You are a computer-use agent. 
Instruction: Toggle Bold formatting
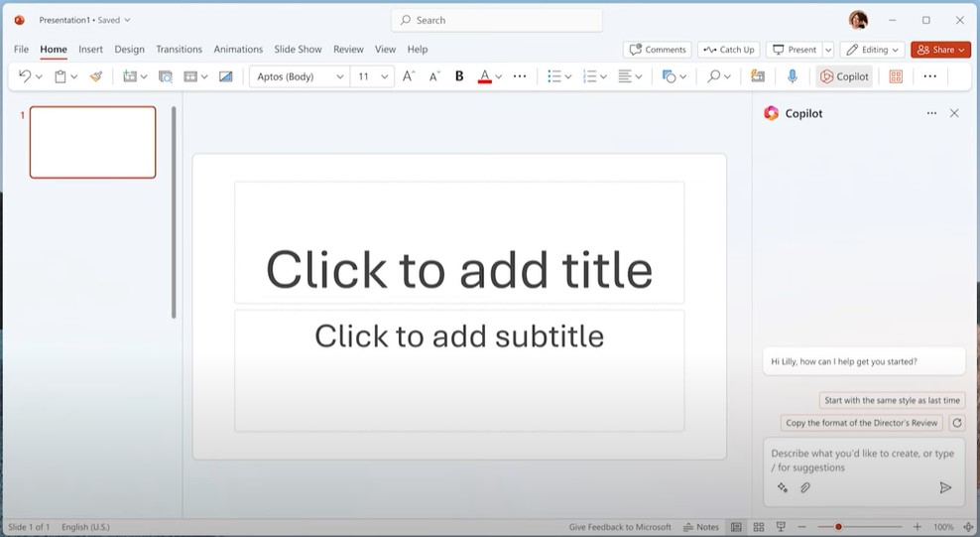[459, 76]
